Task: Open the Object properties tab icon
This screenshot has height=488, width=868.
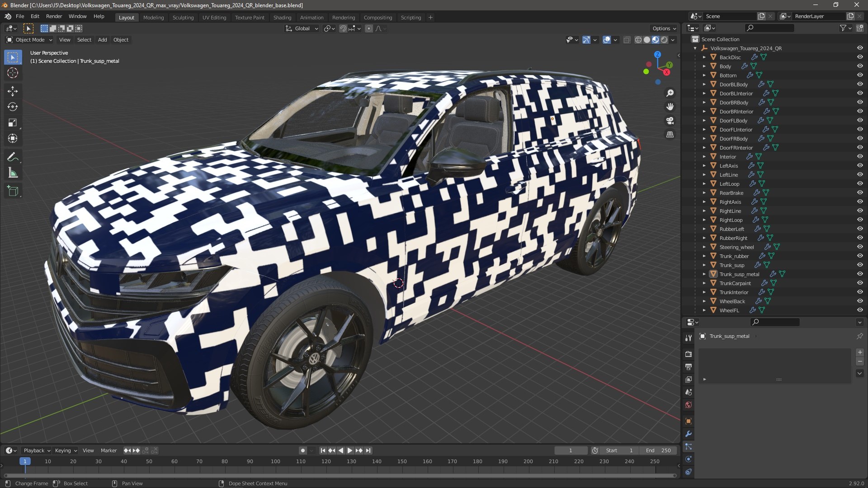Action: tap(689, 421)
